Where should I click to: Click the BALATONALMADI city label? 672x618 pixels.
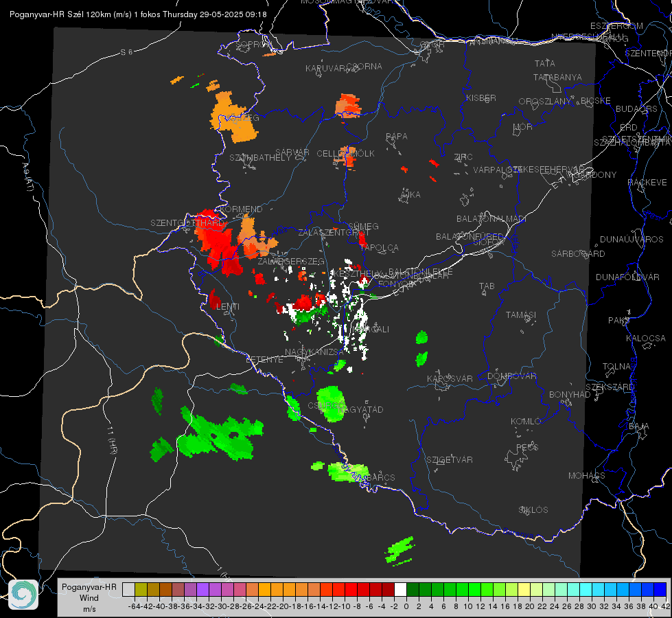pyautogui.click(x=491, y=219)
